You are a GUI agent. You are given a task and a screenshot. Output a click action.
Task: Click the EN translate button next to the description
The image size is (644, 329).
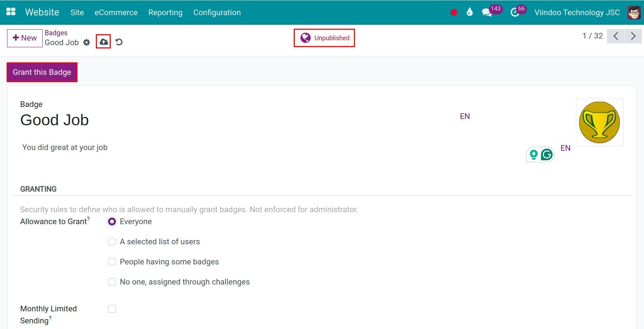coord(565,148)
